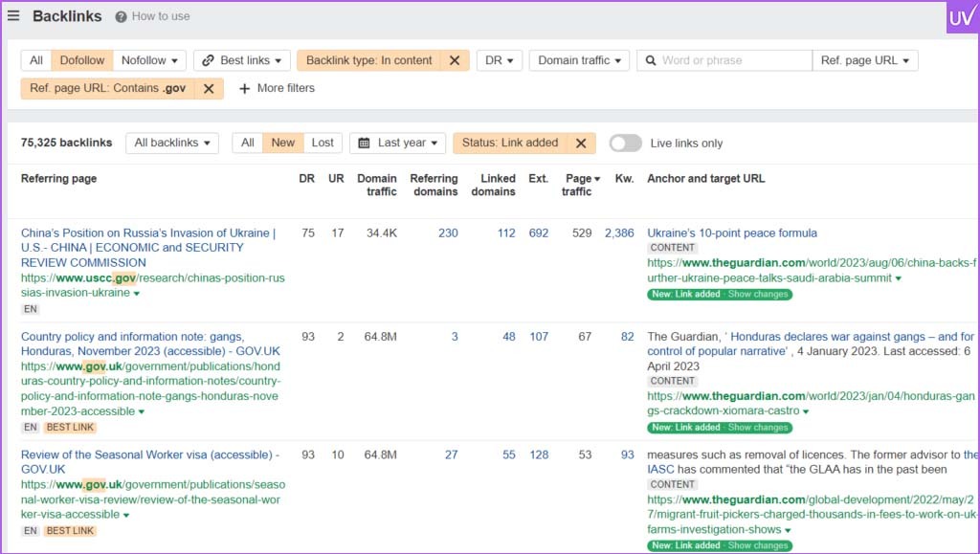Image resolution: width=980 pixels, height=554 pixels.
Task: Open the IASC anchor link
Action: [x=660, y=470]
